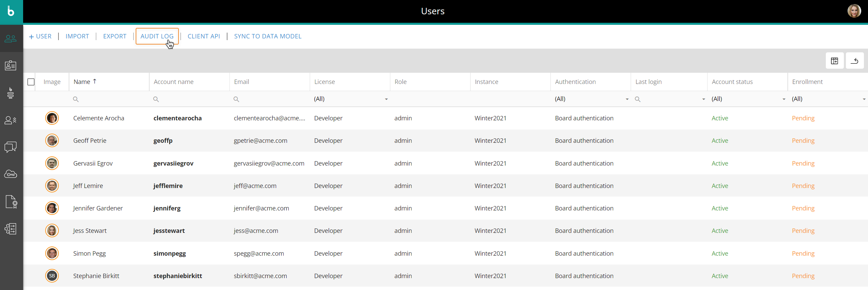Click Geoff Petrie's profile thumbnail

(52, 140)
